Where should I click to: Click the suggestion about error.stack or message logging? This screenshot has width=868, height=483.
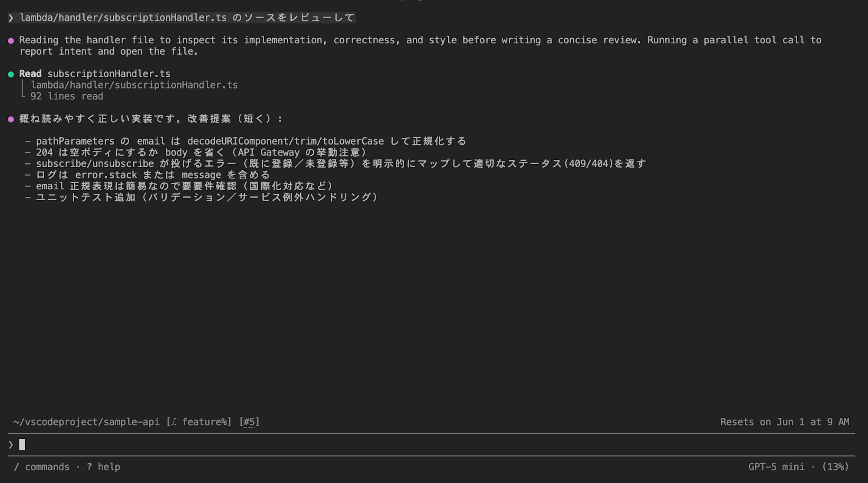pyautogui.click(x=153, y=175)
